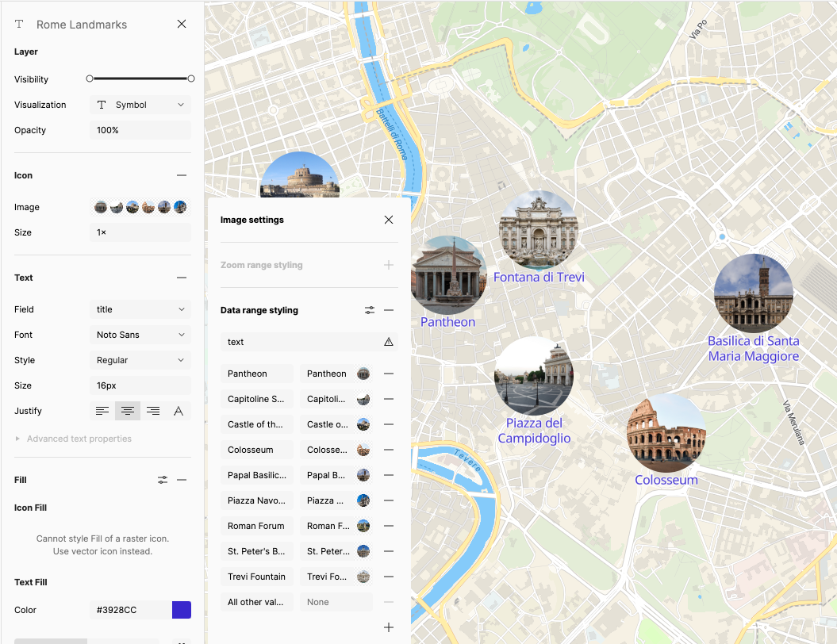Click the text fill color swatch
This screenshot has height=644, width=837.
pos(182,610)
